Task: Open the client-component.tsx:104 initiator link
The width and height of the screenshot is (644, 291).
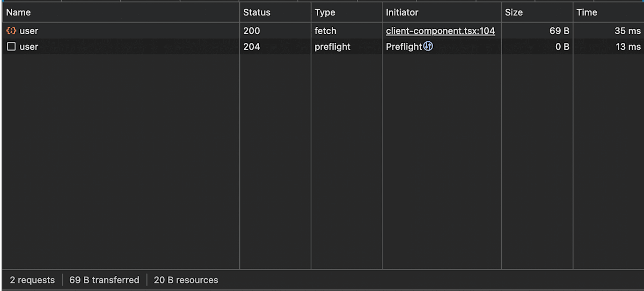Action: (440, 31)
